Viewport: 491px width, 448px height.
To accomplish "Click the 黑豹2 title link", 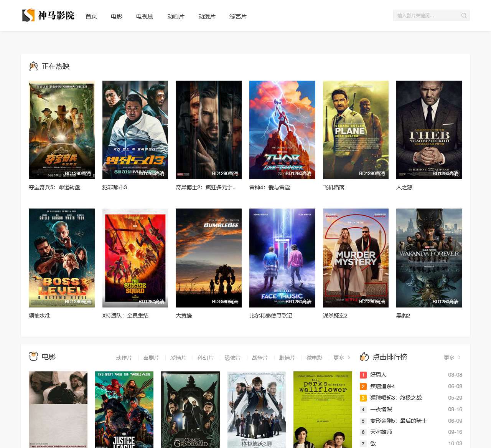I will click(403, 316).
